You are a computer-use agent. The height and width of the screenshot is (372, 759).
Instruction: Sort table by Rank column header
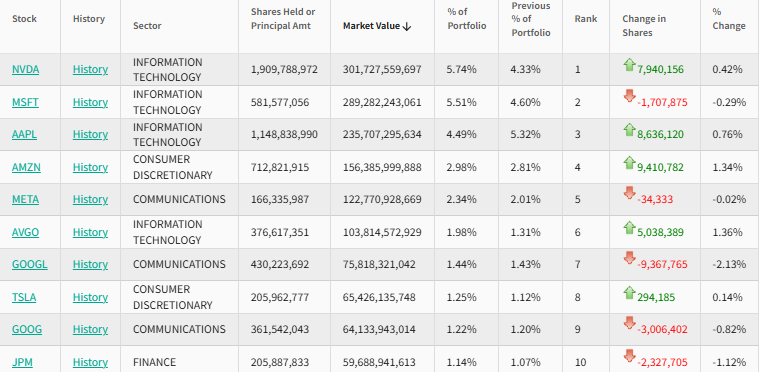click(x=586, y=19)
